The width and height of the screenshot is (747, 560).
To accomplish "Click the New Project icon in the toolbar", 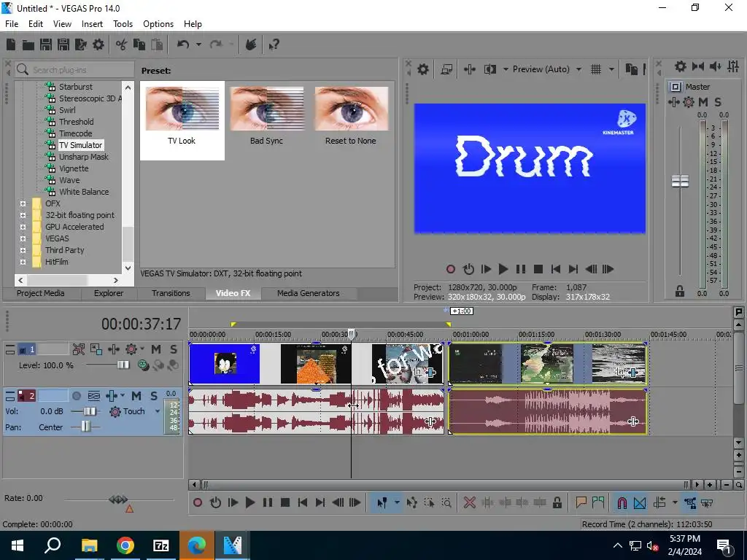I will (11, 44).
